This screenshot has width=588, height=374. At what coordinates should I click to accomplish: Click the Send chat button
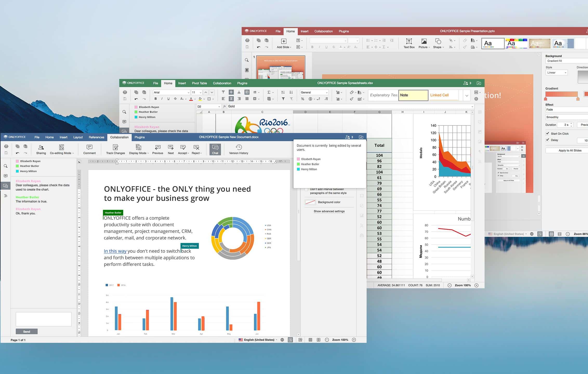point(27,331)
